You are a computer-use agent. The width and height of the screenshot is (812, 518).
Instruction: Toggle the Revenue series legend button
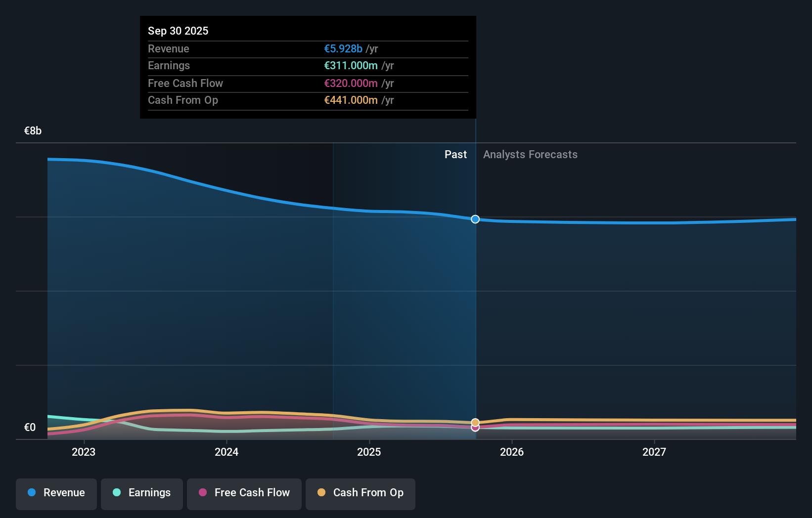pos(56,493)
